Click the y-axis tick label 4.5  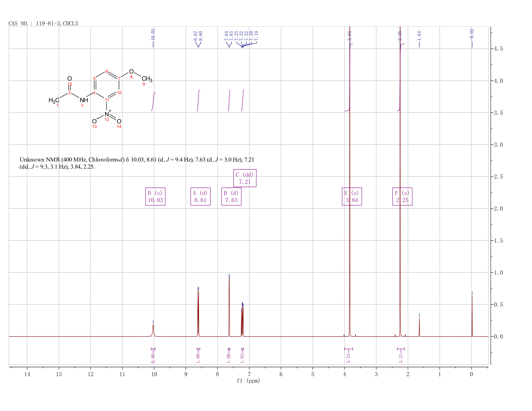[x=498, y=49]
